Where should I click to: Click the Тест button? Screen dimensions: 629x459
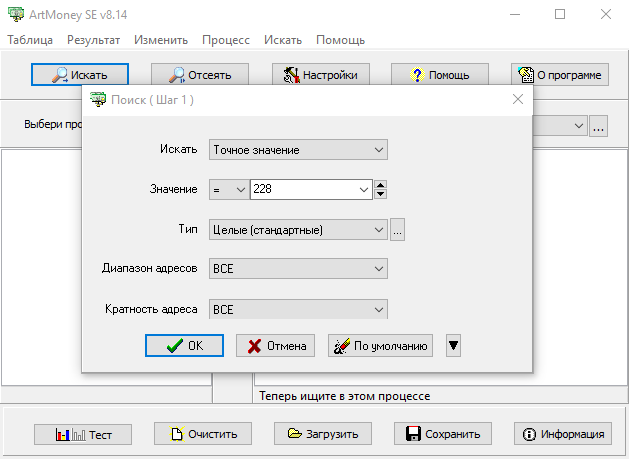(83, 434)
